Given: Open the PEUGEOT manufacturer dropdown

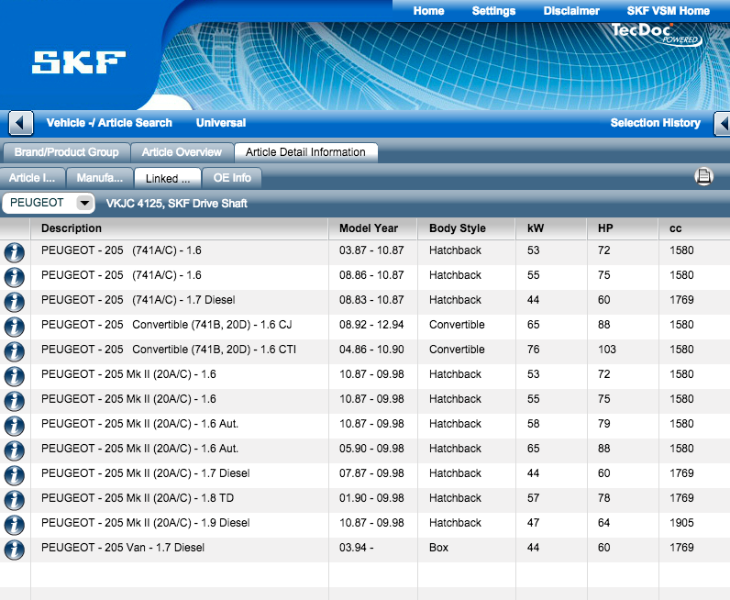Looking at the screenshot, I should click(x=48, y=203).
